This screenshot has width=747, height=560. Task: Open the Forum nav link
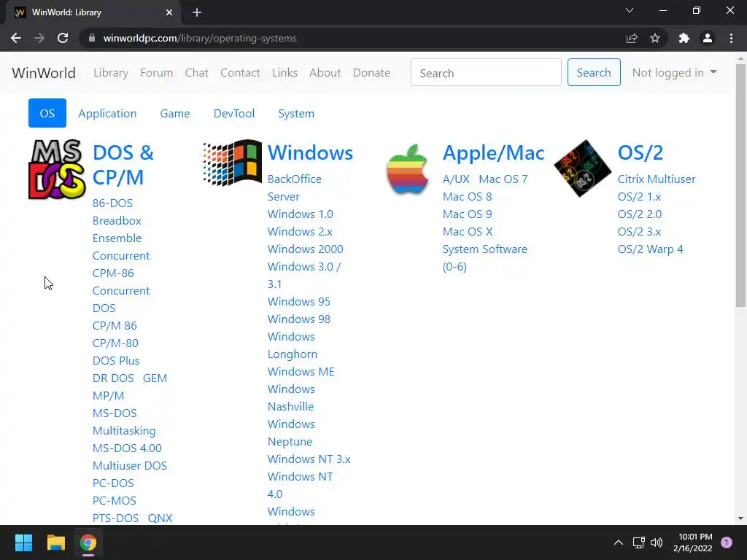(x=156, y=72)
